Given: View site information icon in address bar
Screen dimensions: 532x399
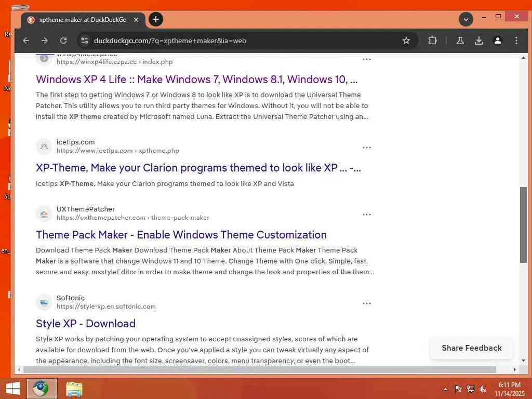Looking at the screenshot, I should [85, 41].
